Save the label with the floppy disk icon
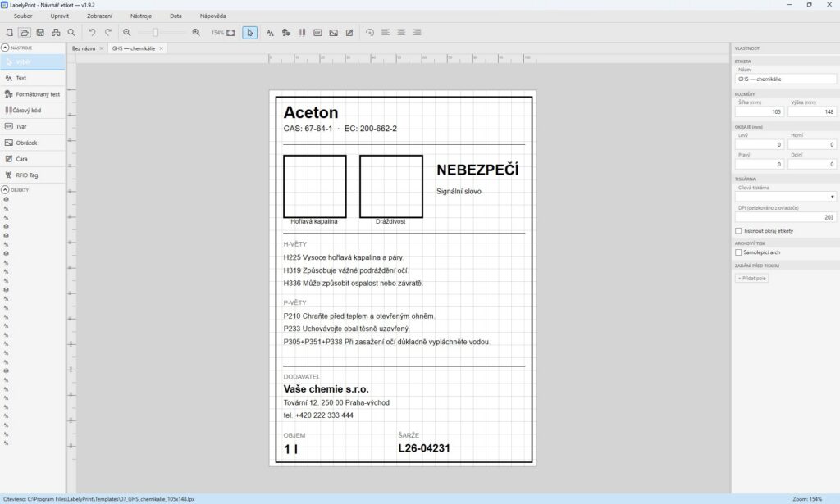The height and width of the screenshot is (504, 840). pos(40,33)
